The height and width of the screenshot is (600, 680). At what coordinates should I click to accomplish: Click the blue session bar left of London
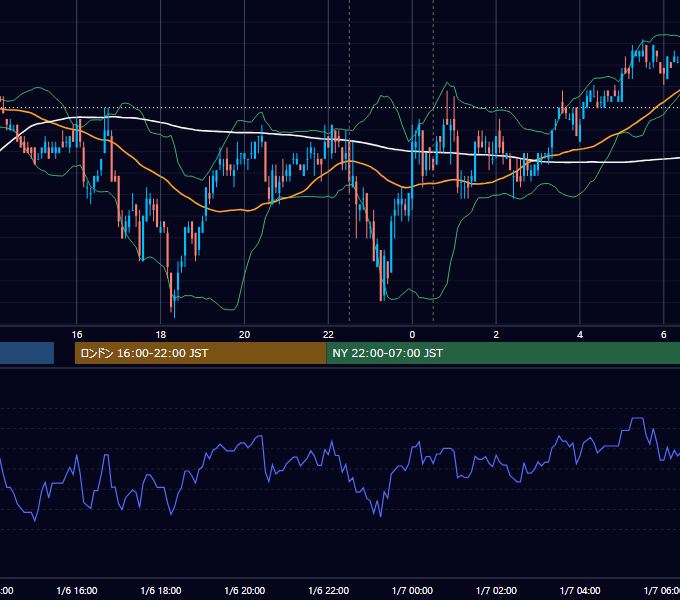click(x=27, y=353)
